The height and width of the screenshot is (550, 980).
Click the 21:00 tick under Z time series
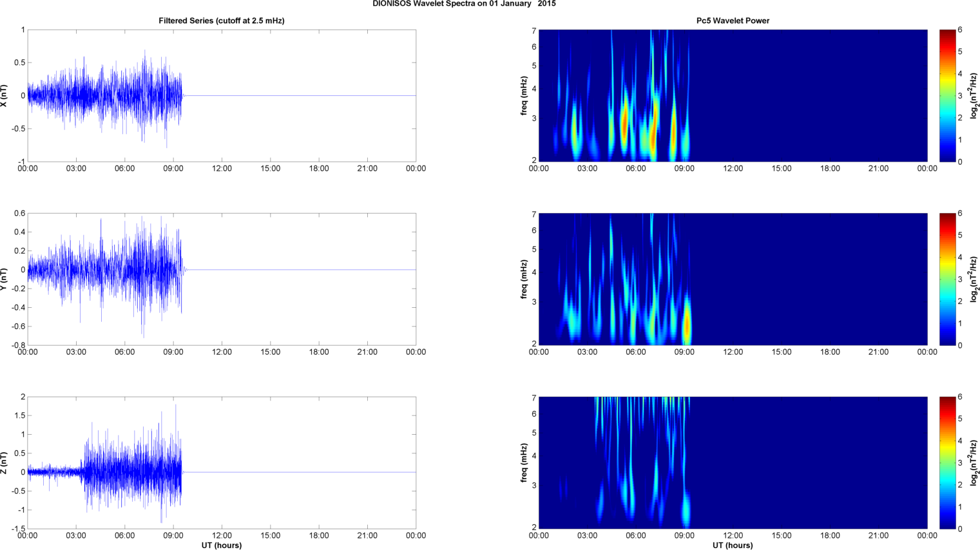pyautogui.click(x=367, y=536)
